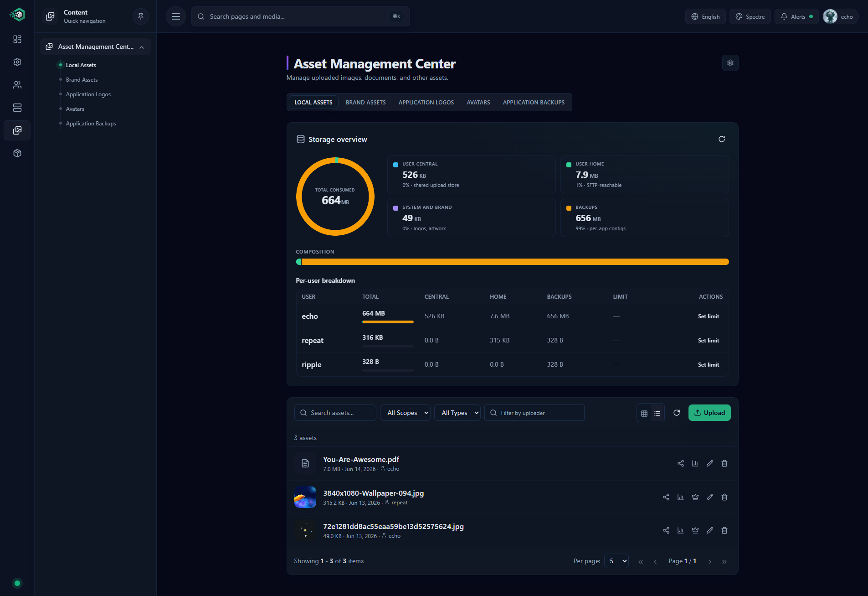The height and width of the screenshot is (596, 868).
Task: Click the total consumed donut chart
Action: [x=335, y=197]
